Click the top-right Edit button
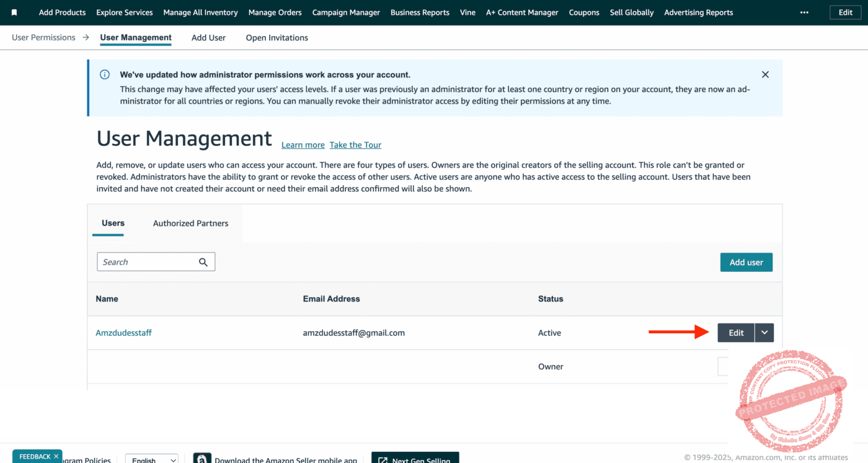The width and height of the screenshot is (868, 463). [846, 12]
